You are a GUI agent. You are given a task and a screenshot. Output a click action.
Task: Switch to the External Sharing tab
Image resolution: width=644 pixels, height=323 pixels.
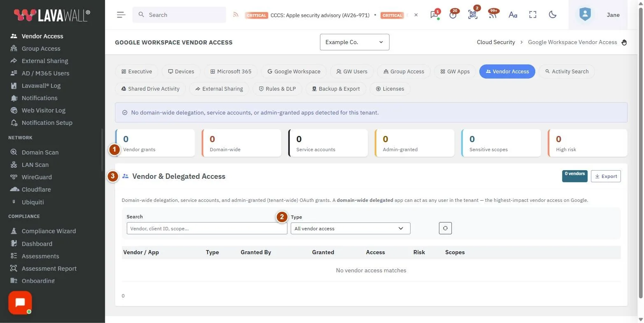pyautogui.click(x=219, y=89)
